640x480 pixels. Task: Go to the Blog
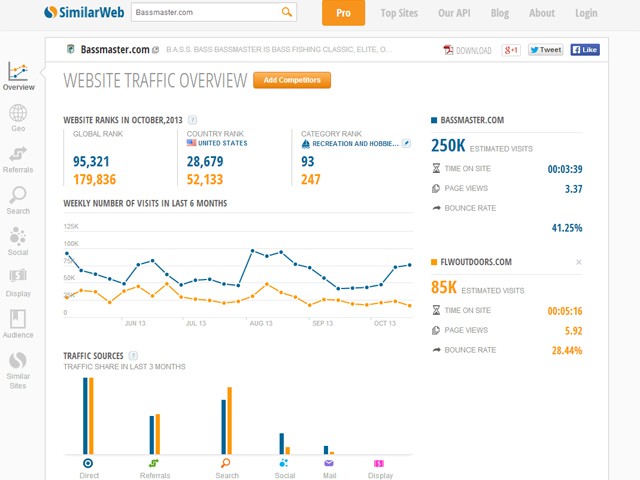click(x=500, y=13)
